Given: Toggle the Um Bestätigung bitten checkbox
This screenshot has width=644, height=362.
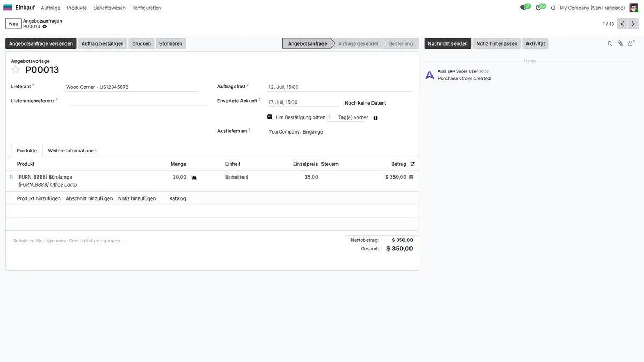Looking at the screenshot, I should pos(269,116).
